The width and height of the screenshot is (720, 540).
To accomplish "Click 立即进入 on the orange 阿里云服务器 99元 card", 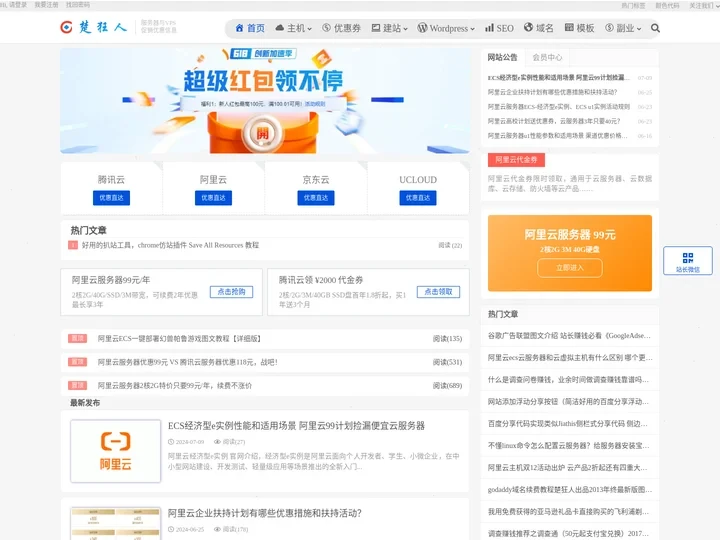I will coord(569,268).
